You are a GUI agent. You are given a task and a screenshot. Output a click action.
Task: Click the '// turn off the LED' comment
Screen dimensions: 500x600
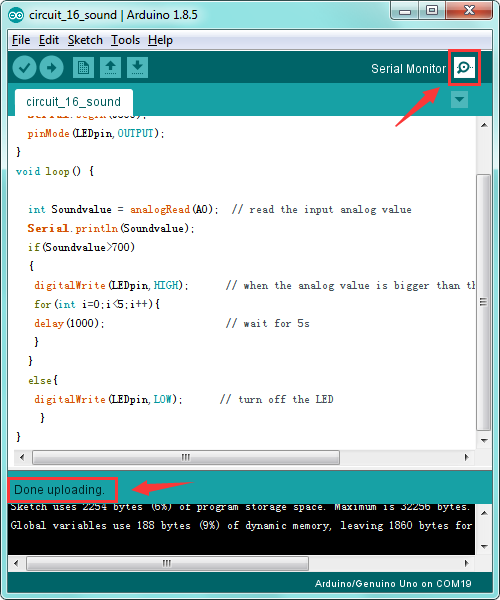pyautogui.click(x=277, y=399)
